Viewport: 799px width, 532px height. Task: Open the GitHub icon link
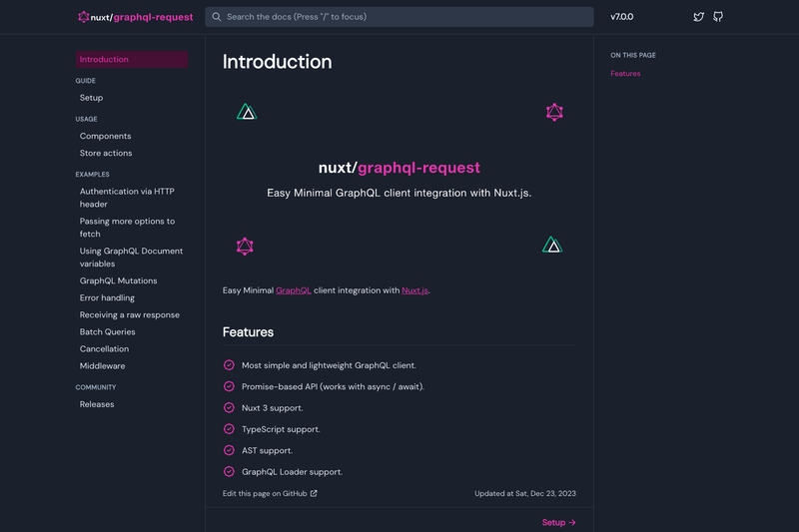718,17
